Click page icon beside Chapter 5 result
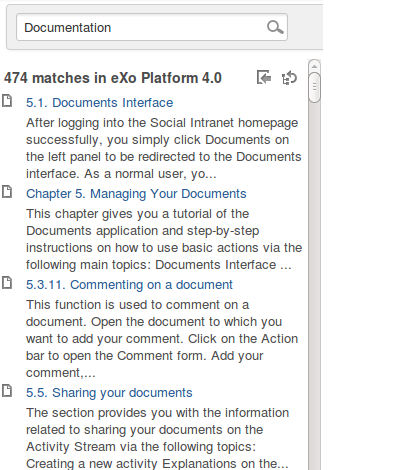Viewport: 400px width, 470px height. (x=7, y=192)
